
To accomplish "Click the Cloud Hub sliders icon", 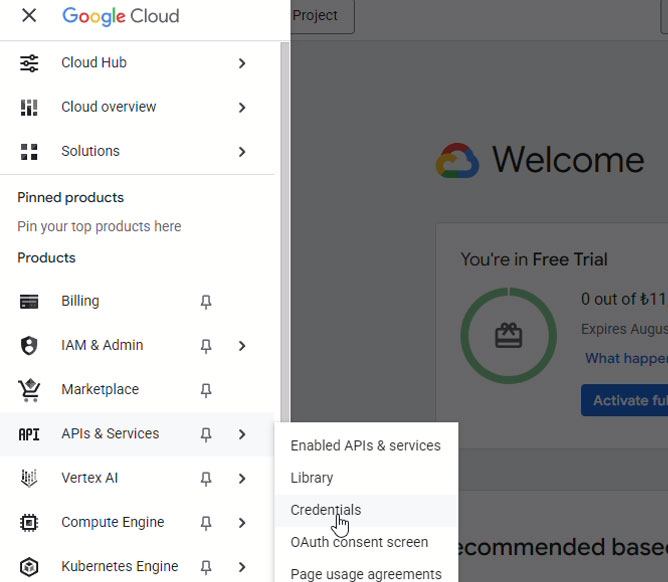I will 29,63.
